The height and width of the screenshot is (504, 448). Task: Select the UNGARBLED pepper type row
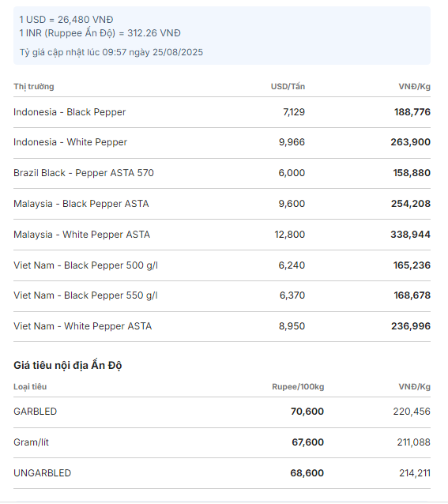222,473
